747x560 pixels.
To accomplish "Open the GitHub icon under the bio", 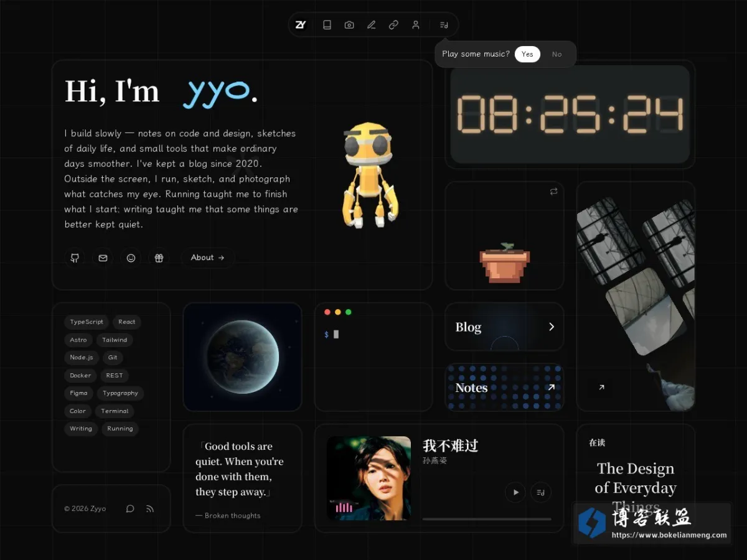I will coord(75,258).
